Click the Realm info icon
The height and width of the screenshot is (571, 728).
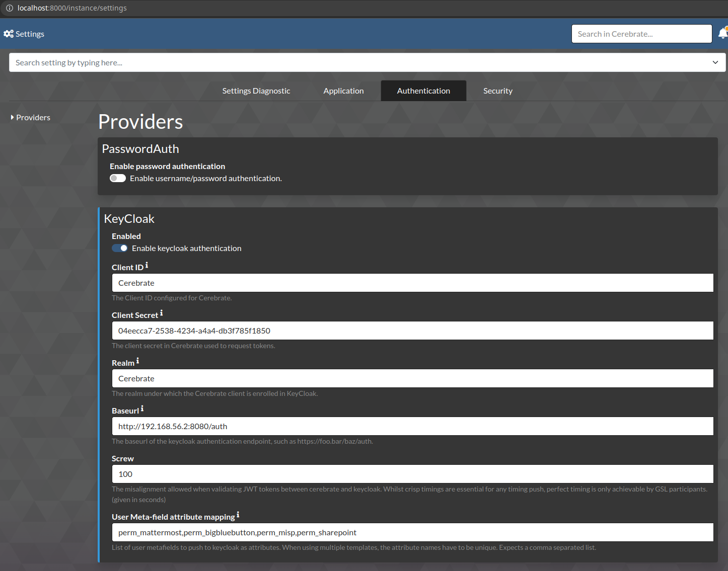coord(137,361)
